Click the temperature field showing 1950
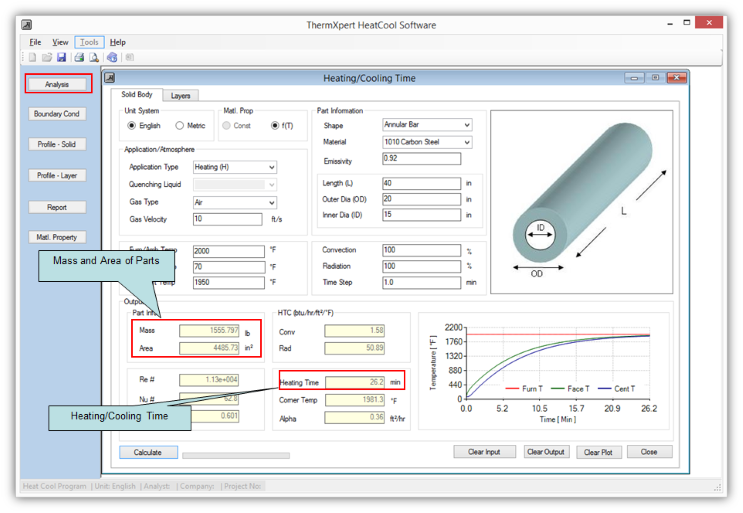743x513 pixels. click(x=229, y=282)
